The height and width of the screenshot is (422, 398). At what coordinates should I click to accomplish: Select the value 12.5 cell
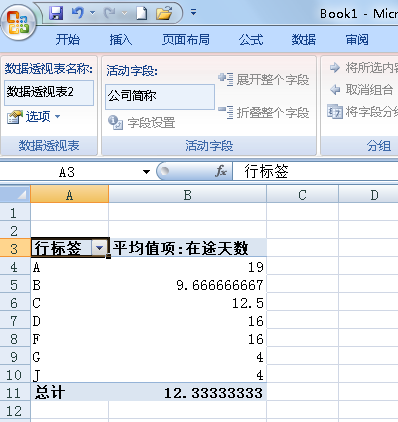(187, 303)
